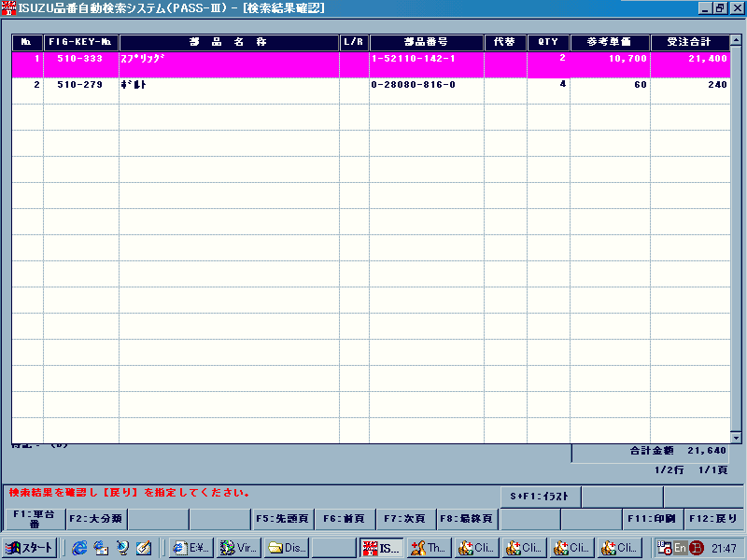Click the scroll down arrow of results table
The height and width of the screenshot is (560, 747).
tap(736, 438)
